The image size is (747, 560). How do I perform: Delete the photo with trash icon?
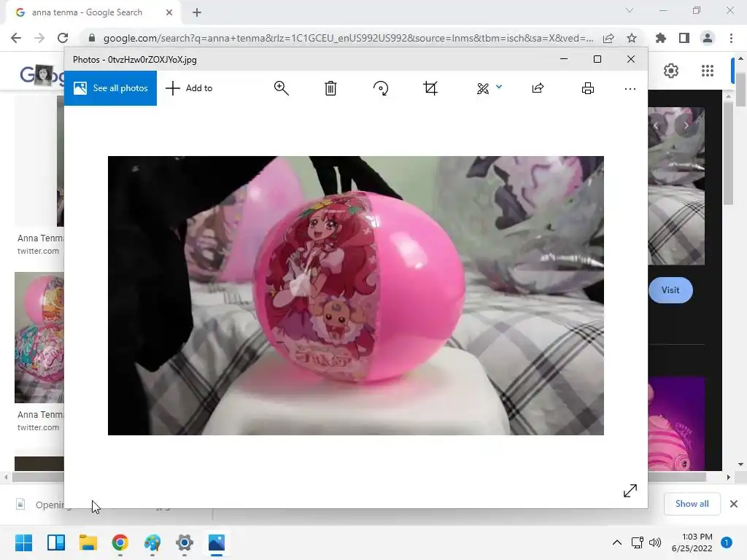[x=330, y=88]
